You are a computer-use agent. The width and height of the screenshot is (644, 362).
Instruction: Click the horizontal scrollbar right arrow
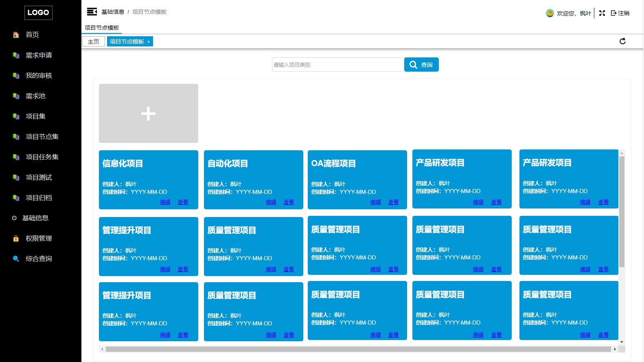pyautogui.click(x=615, y=349)
